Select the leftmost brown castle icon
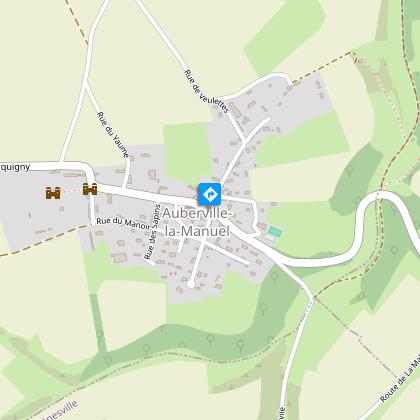This screenshot has width=420, height=420. tap(53, 193)
